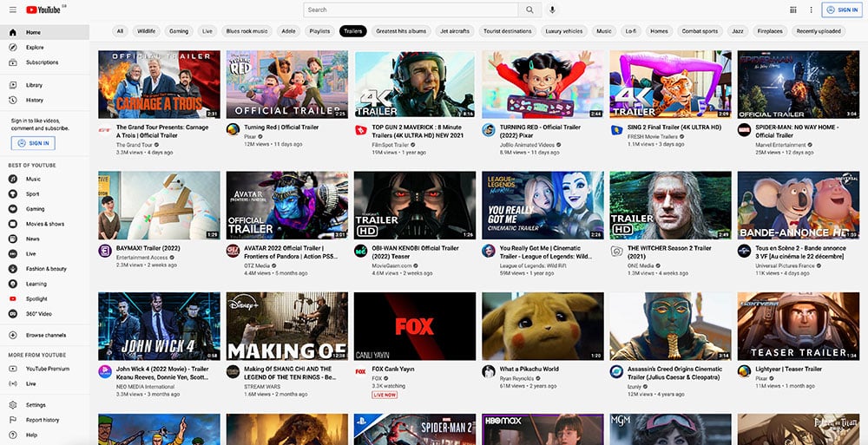
Task: Open Sport under Best of YouTube
Action: tap(44, 194)
